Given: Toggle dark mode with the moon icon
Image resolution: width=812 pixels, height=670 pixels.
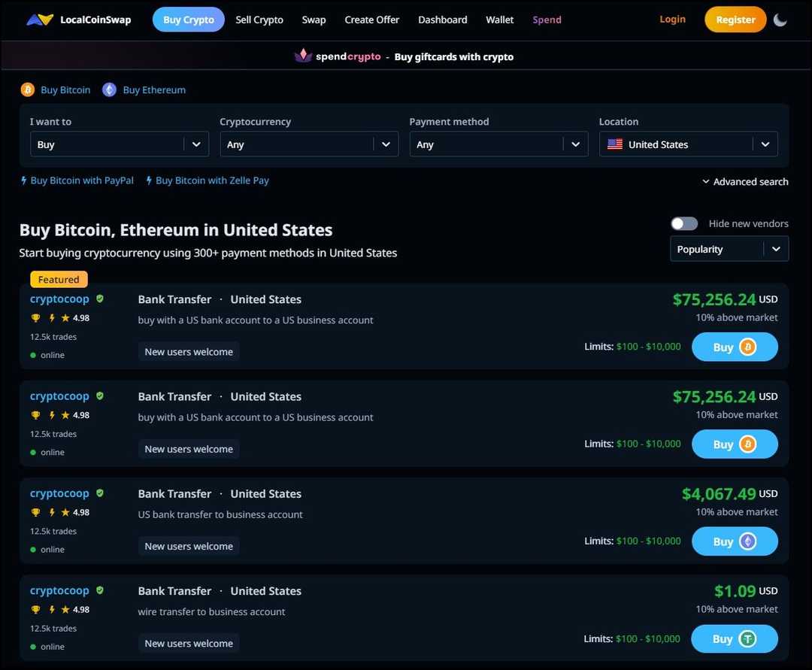Looking at the screenshot, I should [x=780, y=18].
